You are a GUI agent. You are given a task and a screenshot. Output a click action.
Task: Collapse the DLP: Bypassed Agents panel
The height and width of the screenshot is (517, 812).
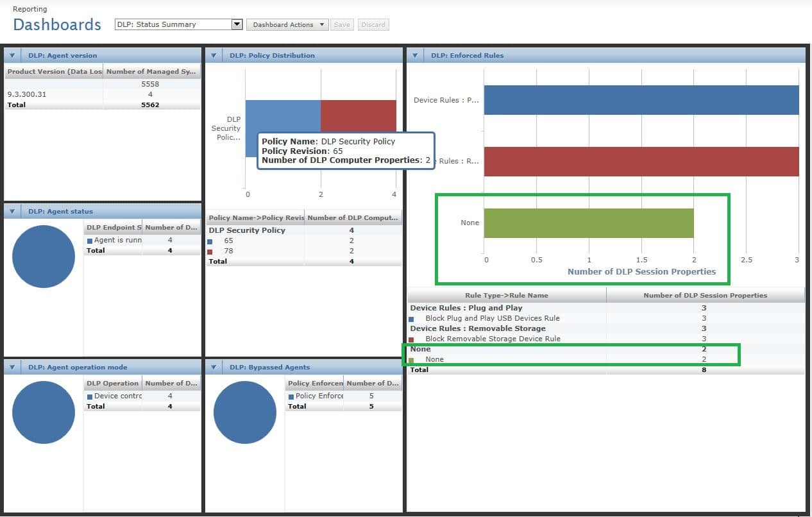pos(214,367)
